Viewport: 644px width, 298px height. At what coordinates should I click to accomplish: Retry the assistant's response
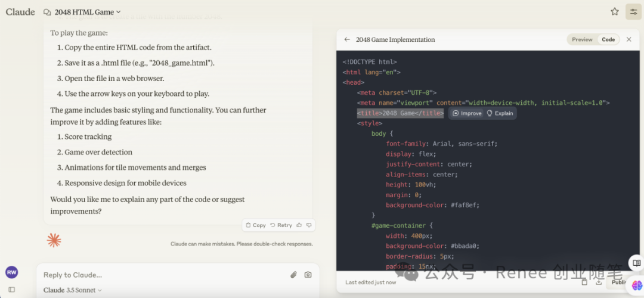[281, 225]
